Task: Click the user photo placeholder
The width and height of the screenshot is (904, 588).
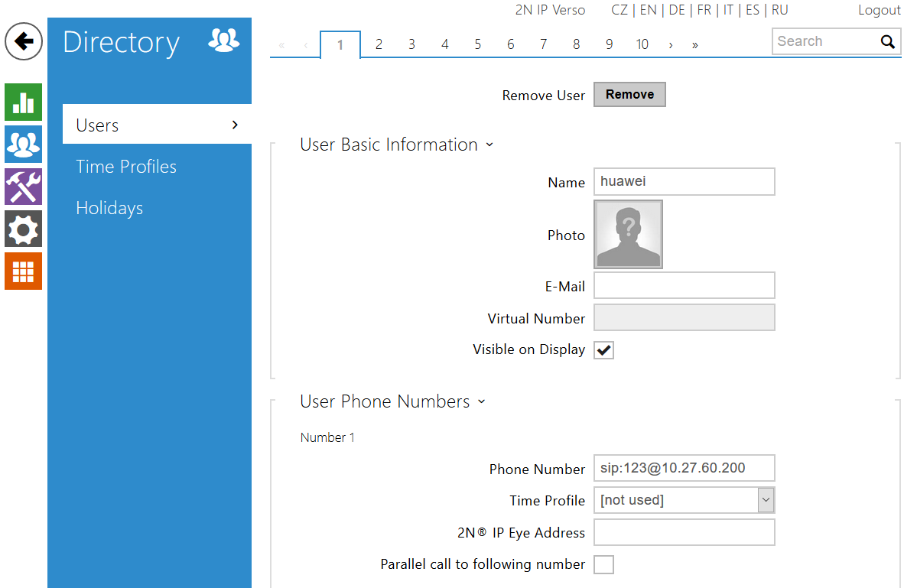Action: coord(628,235)
